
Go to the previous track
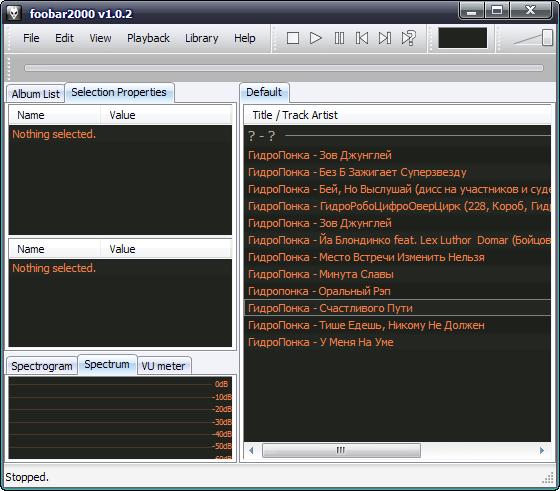click(362, 38)
